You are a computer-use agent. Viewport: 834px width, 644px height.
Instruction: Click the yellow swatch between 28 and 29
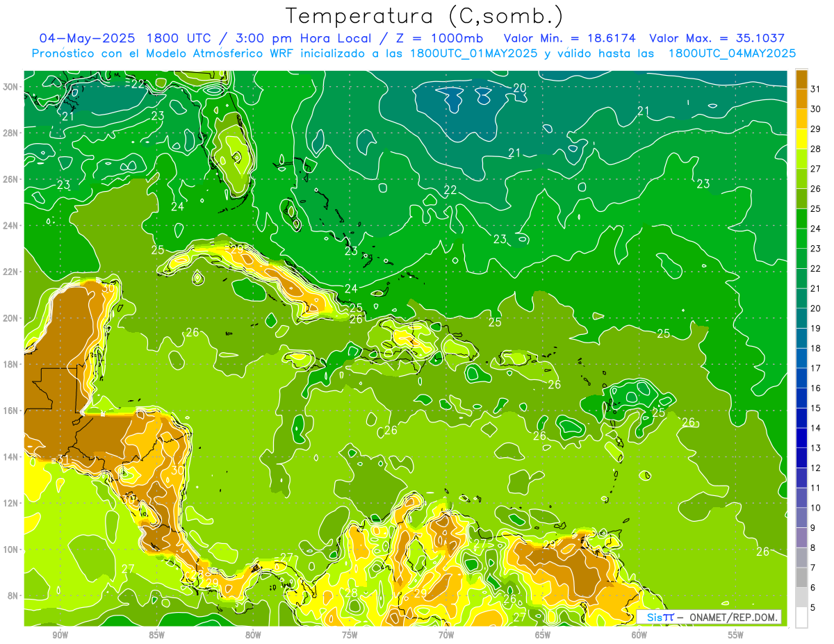tap(801, 139)
